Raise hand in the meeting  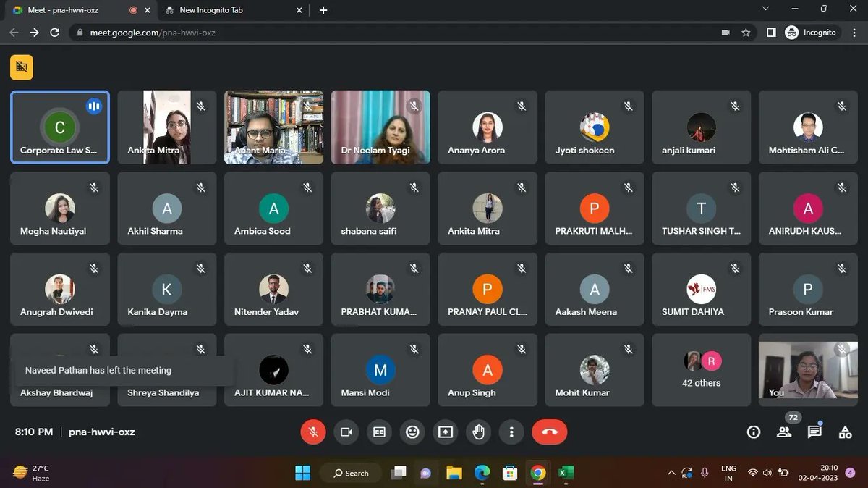point(478,432)
